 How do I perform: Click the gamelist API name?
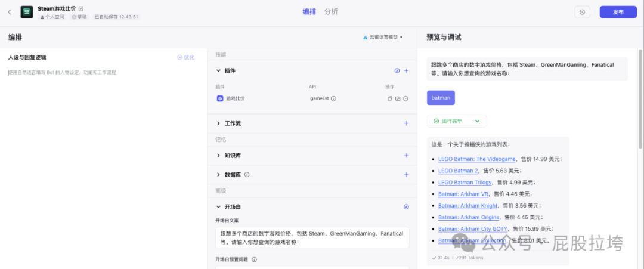[320, 98]
